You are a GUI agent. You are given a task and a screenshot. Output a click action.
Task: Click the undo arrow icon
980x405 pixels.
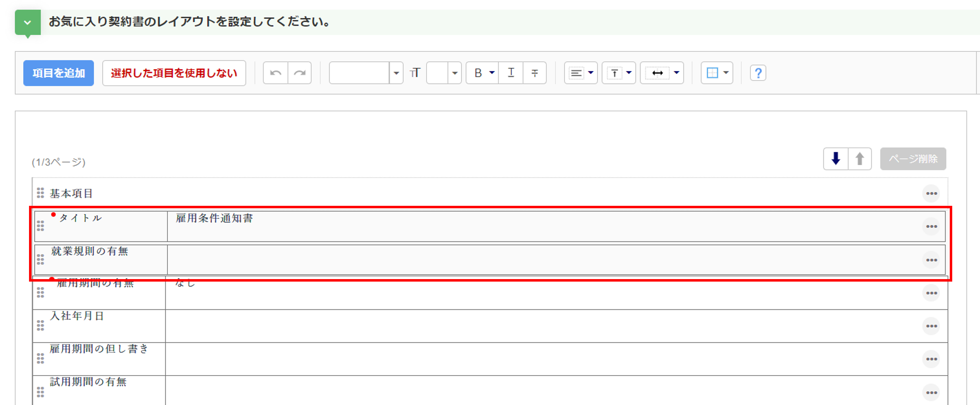tap(276, 73)
